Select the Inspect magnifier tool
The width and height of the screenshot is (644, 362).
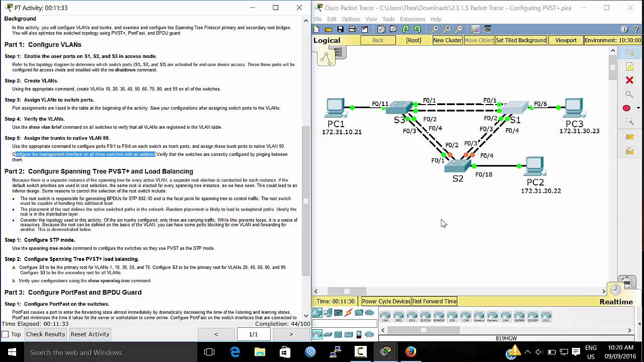(629, 95)
